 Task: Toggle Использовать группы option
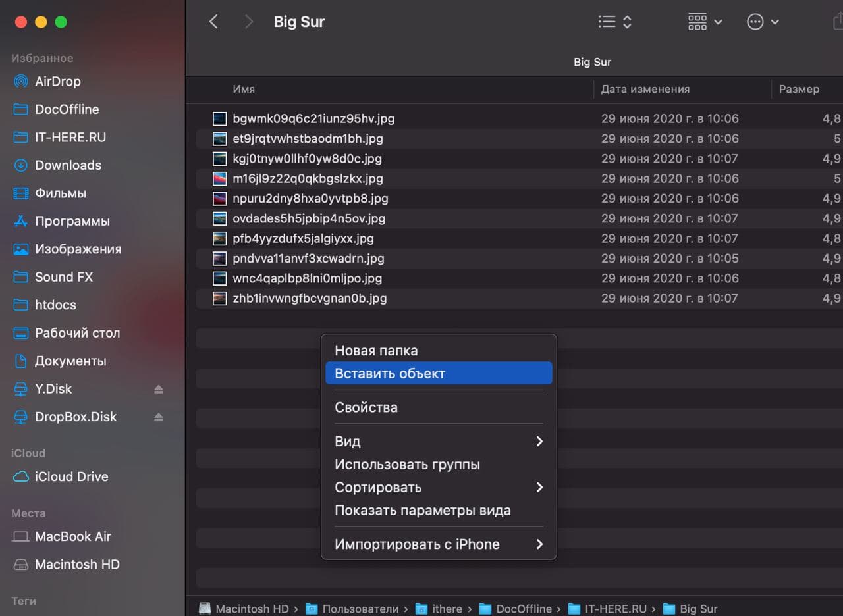(x=439, y=464)
